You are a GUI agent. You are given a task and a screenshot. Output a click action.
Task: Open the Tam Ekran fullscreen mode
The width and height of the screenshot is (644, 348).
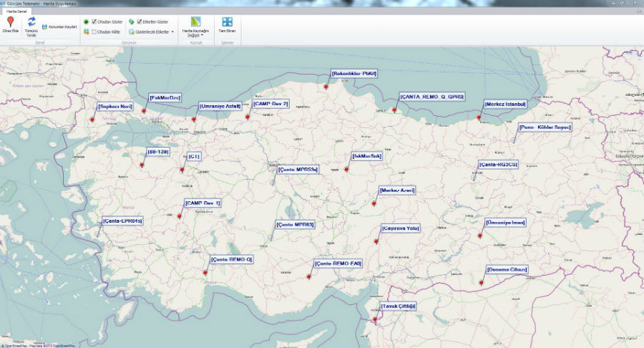[227, 22]
